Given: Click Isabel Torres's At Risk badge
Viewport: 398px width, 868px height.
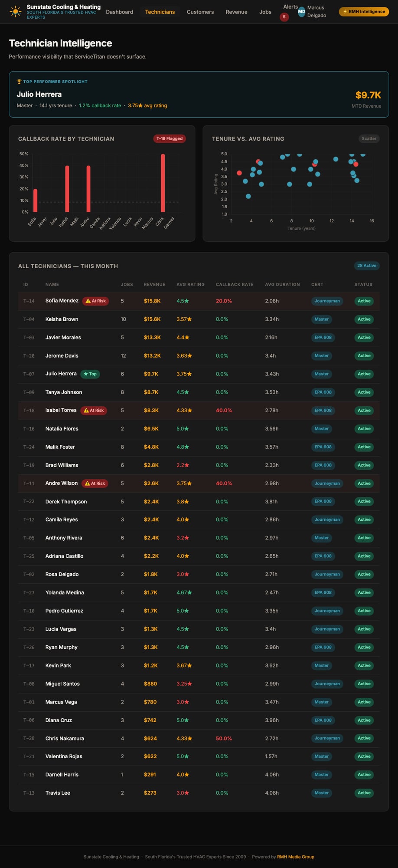Looking at the screenshot, I should (x=94, y=410).
